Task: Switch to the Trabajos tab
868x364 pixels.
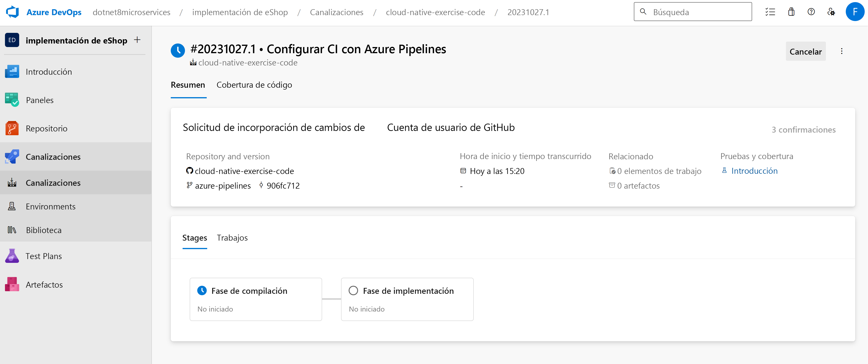Action: (232, 238)
